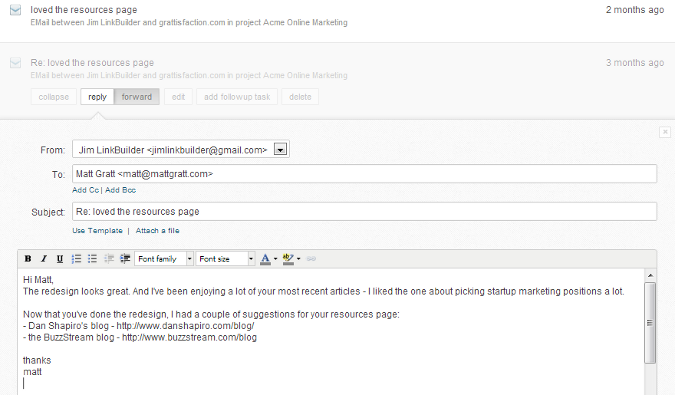The height and width of the screenshot is (395, 675).
Task: Click the buzzstream.com/blog URL text
Action: click(189, 337)
